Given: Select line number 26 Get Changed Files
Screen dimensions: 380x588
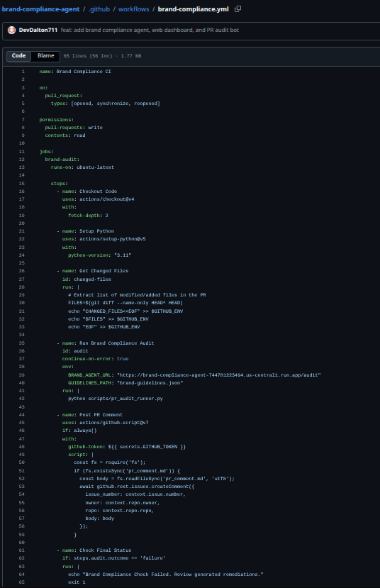Looking at the screenshot, I should coord(22,271).
